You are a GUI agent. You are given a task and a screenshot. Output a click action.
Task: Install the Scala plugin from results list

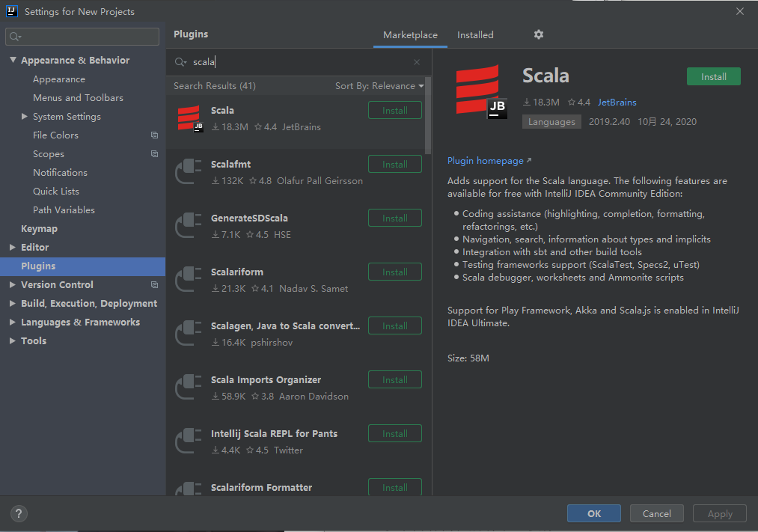click(394, 110)
